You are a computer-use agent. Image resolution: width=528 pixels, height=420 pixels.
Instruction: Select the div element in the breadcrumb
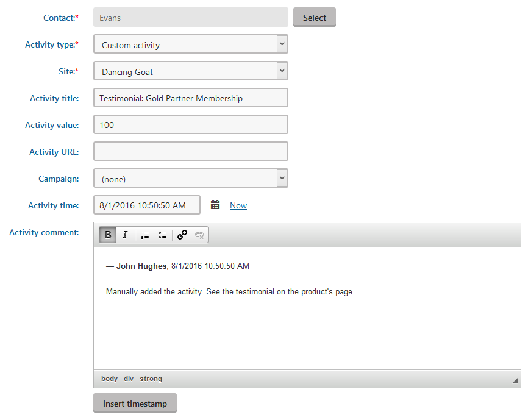pos(128,379)
